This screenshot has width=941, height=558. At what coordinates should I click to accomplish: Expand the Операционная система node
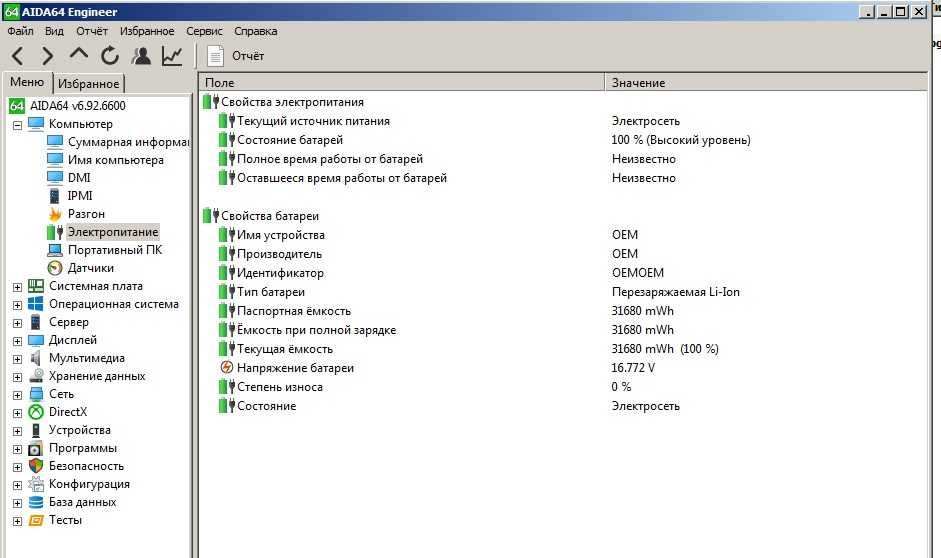tap(17, 305)
